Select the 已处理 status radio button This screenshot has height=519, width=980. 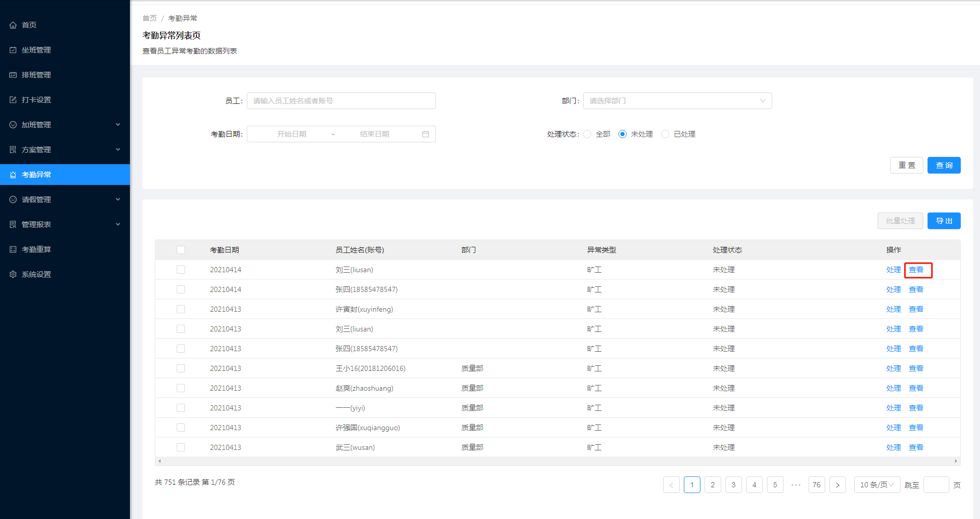pos(665,134)
